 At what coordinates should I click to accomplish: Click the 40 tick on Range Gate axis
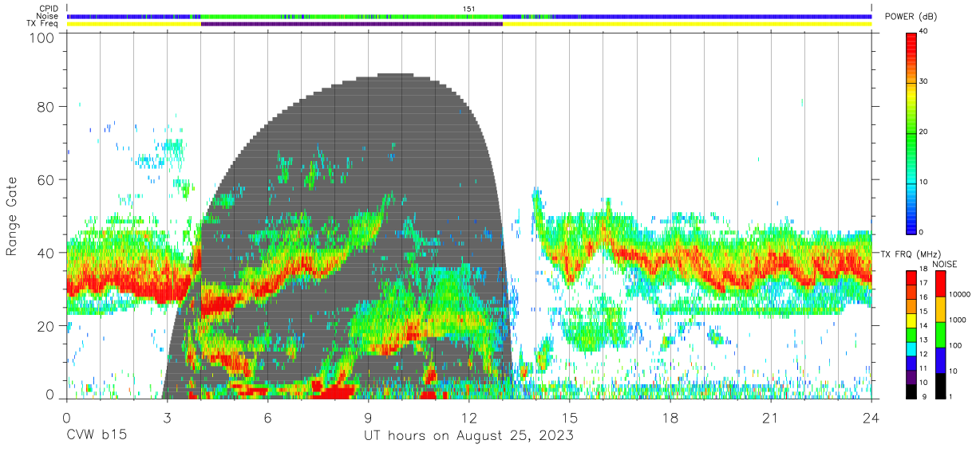[x=45, y=253]
